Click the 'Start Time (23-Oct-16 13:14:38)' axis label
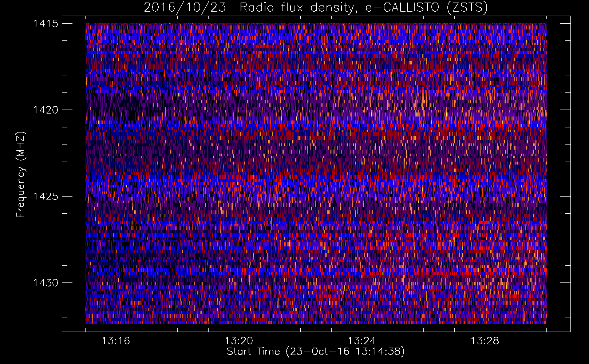The width and height of the screenshot is (589, 364). (x=316, y=352)
